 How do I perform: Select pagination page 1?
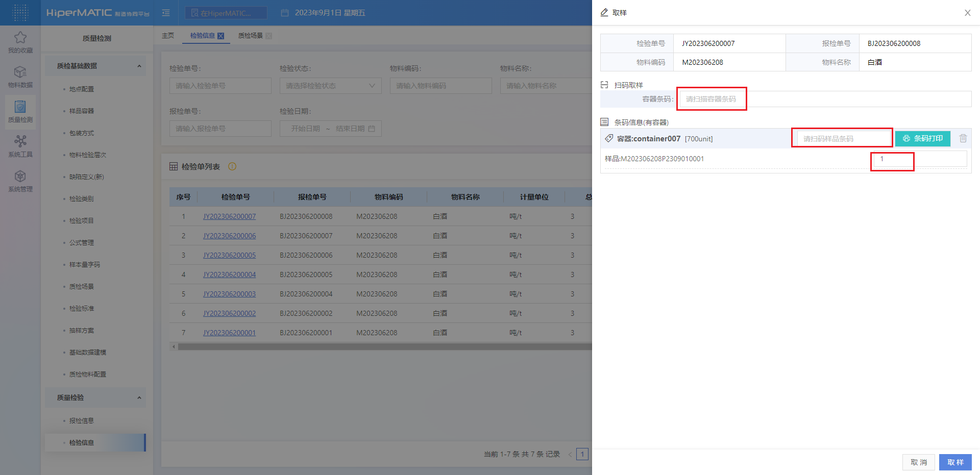pyautogui.click(x=582, y=454)
